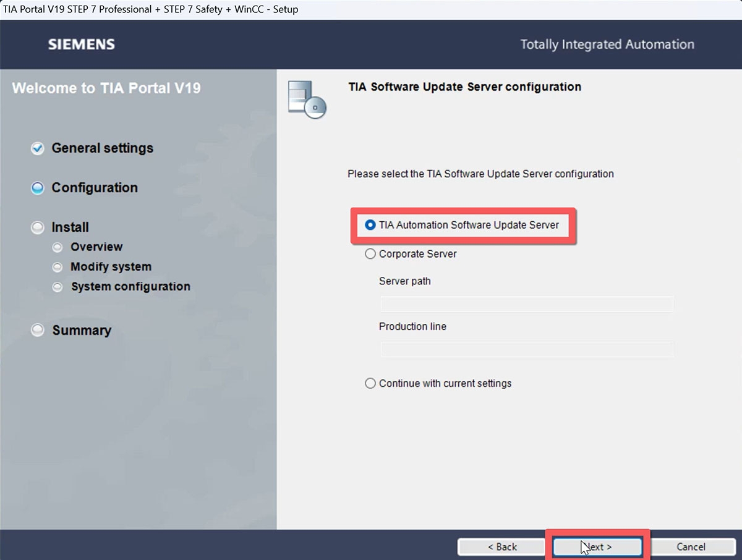The image size is (742, 560).
Task: Open the Overview sub-step
Action: (x=96, y=247)
